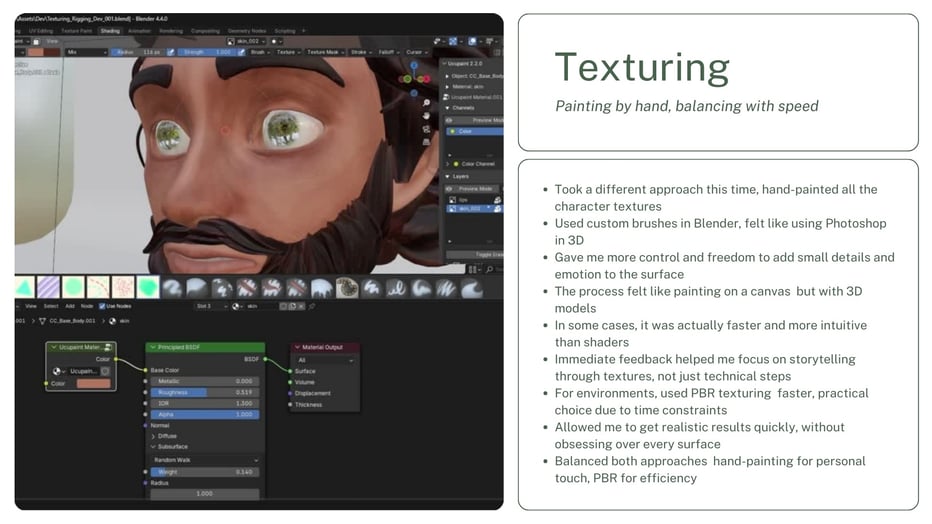Viewport: 932px width, 524px height.
Task: Open the Random Walk subsurface method dropdown
Action: click(x=205, y=460)
